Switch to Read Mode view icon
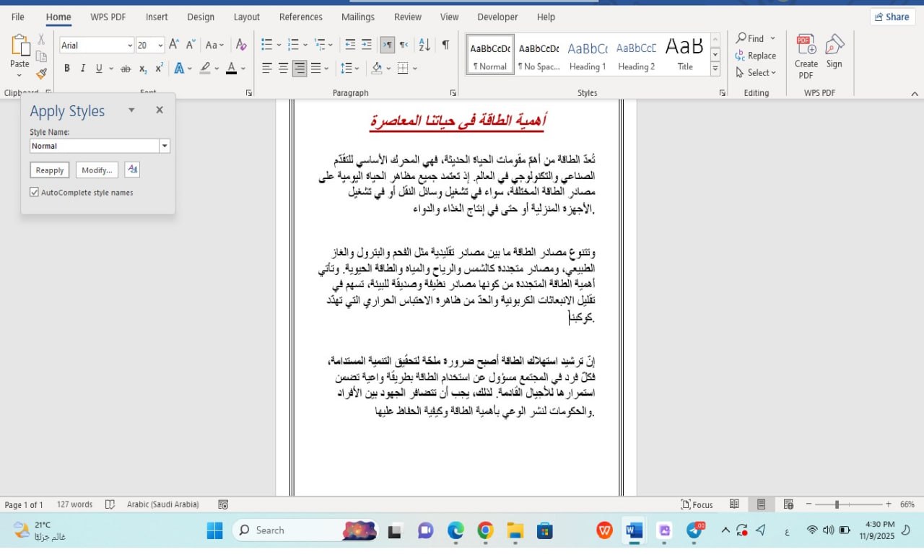This screenshot has width=924, height=560. (734, 504)
